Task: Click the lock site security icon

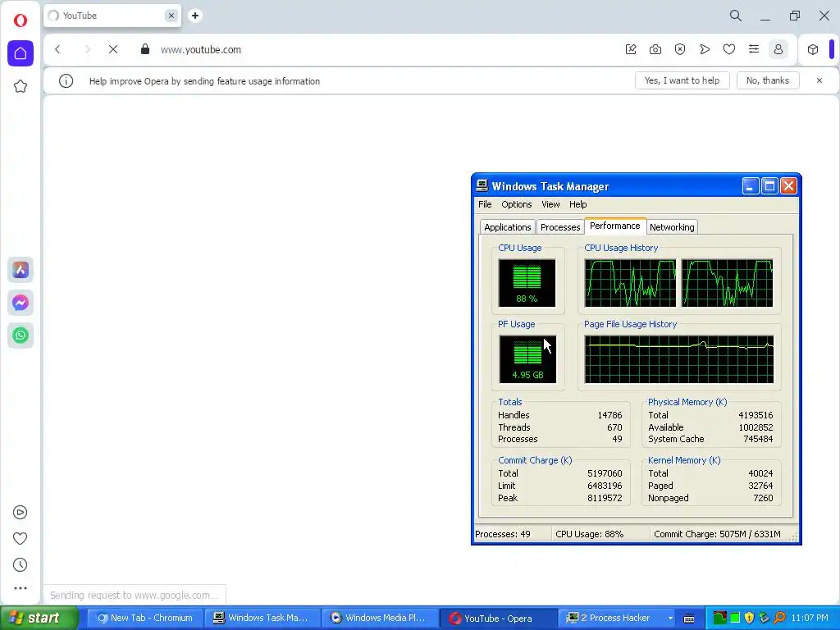Action: point(144,49)
